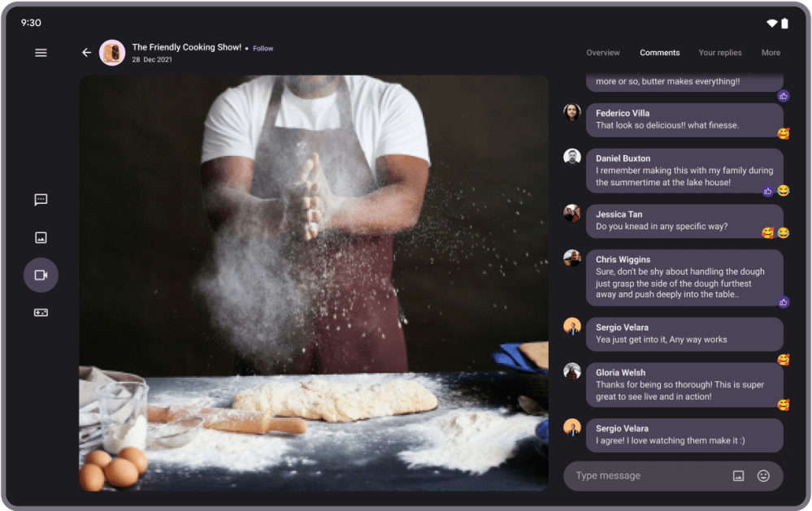The width and height of the screenshot is (812, 511).
Task: Open the games controller section in sidebar
Action: tap(41, 313)
